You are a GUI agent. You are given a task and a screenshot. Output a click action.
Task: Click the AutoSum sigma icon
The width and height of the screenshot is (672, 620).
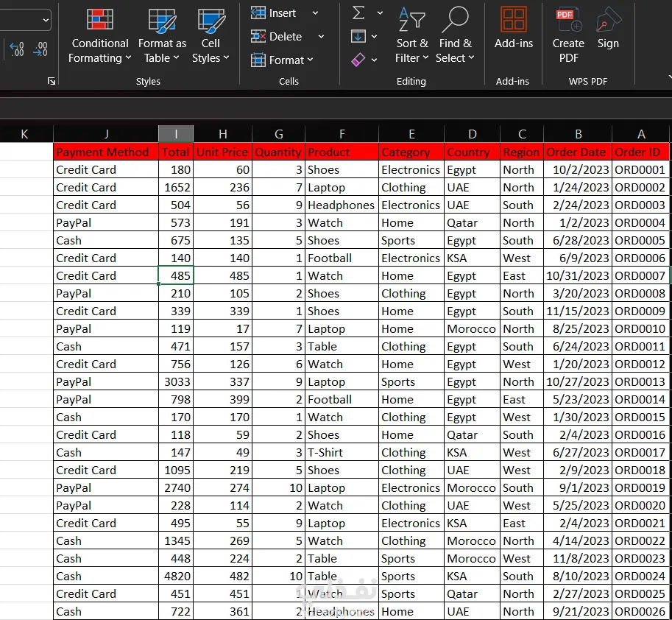coord(358,13)
